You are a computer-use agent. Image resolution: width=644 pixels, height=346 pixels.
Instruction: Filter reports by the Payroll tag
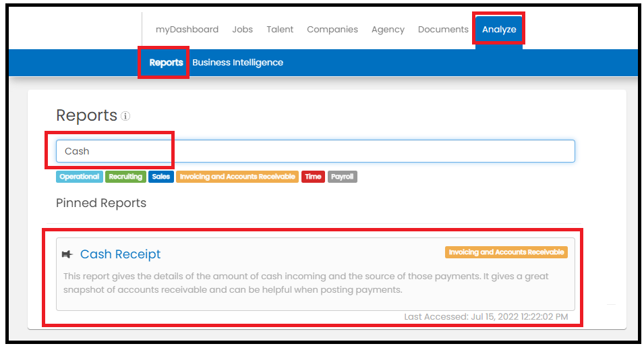(342, 177)
